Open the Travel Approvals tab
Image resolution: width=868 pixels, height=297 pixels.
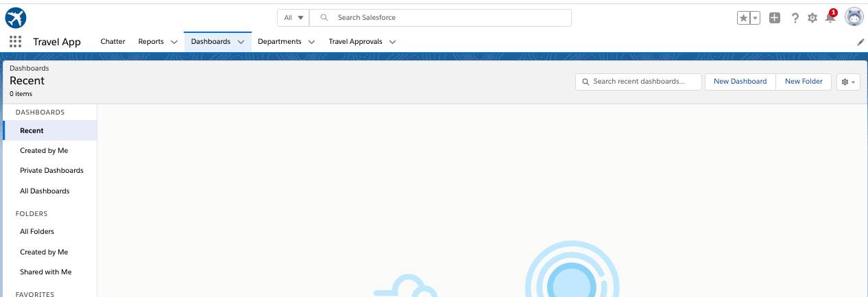point(355,42)
